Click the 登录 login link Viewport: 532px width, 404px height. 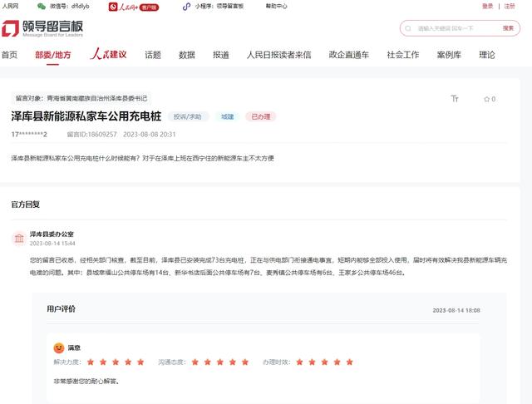pos(488,6)
